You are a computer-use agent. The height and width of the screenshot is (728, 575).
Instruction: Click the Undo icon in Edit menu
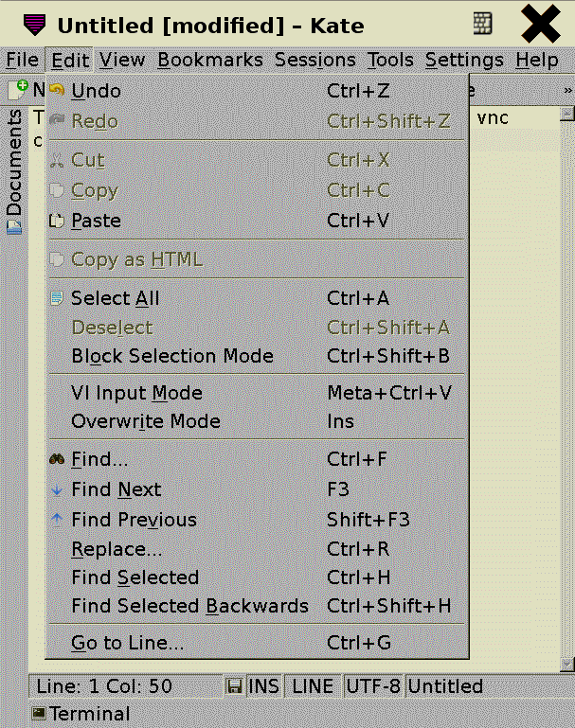[x=58, y=92]
